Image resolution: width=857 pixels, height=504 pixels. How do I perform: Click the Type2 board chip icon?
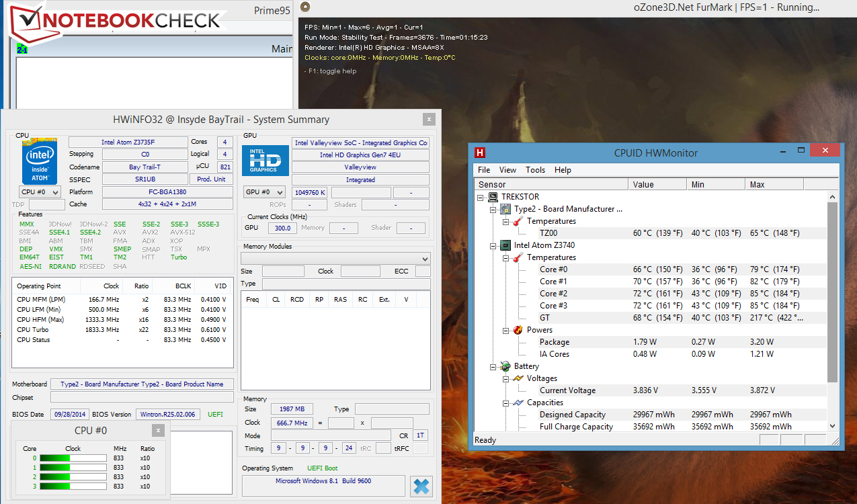[x=505, y=209]
